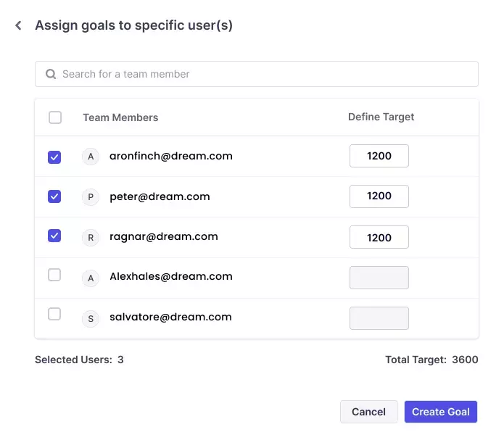Click the Selected Users: 3 label
Viewport: 504px width, 448px height.
[x=79, y=360]
